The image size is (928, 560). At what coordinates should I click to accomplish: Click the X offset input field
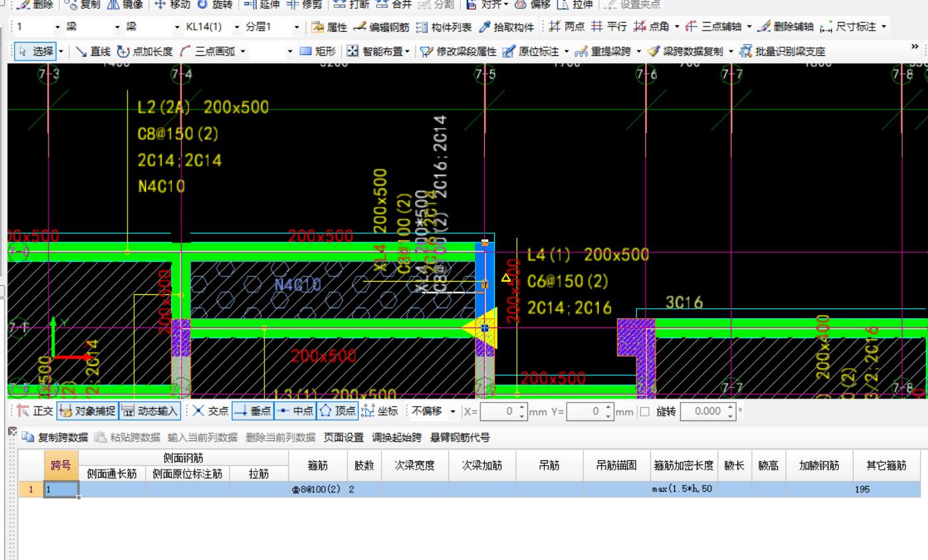pyautogui.click(x=498, y=411)
